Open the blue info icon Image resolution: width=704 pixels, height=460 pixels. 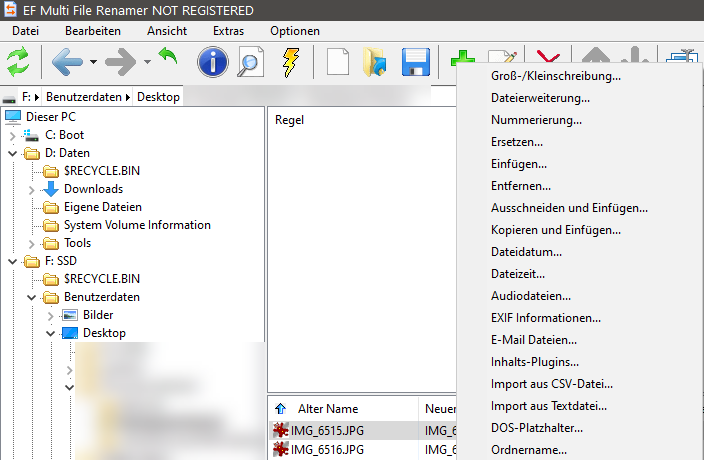coord(213,62)
